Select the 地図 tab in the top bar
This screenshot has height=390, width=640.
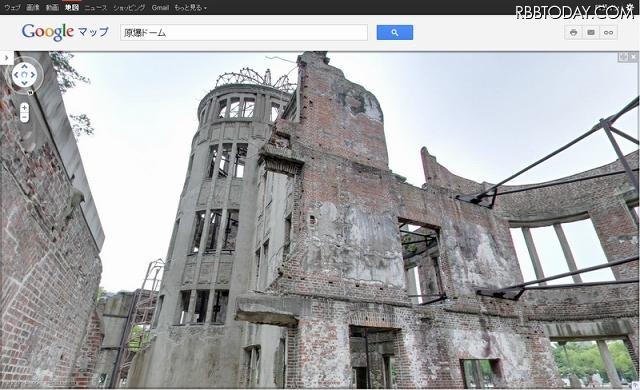tap(72, 7)
